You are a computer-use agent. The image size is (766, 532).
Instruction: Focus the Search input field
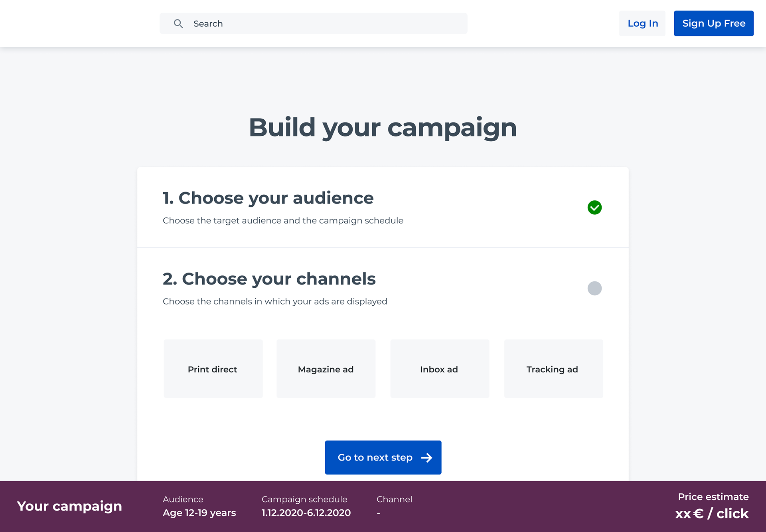pyautogui.click(x=313, y=24)
